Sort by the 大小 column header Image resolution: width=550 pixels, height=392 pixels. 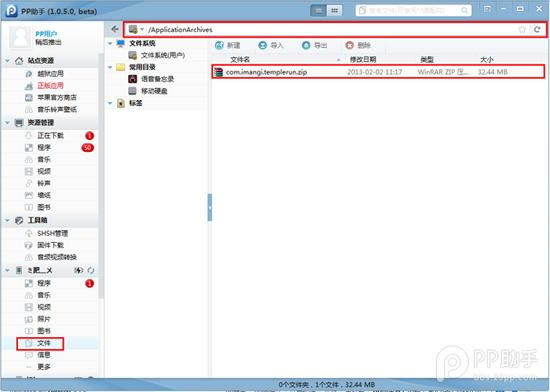point(487,60)
